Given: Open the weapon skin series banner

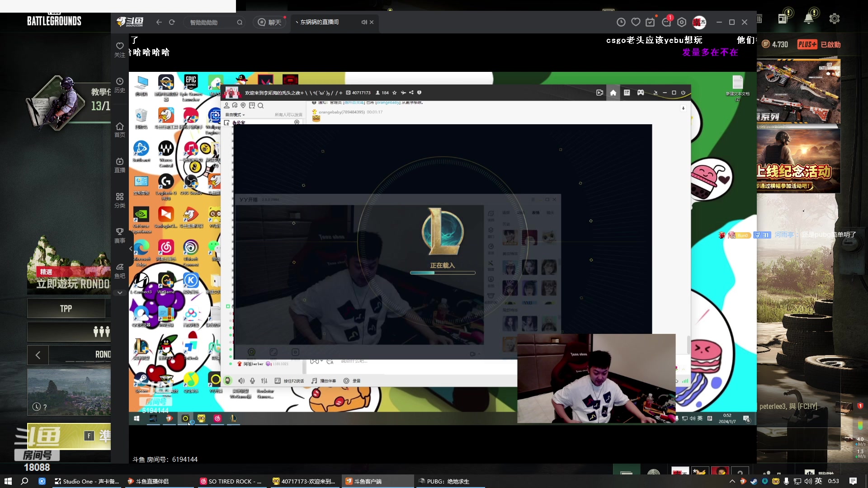Looking at the screenshot, I should coord(799,92).
